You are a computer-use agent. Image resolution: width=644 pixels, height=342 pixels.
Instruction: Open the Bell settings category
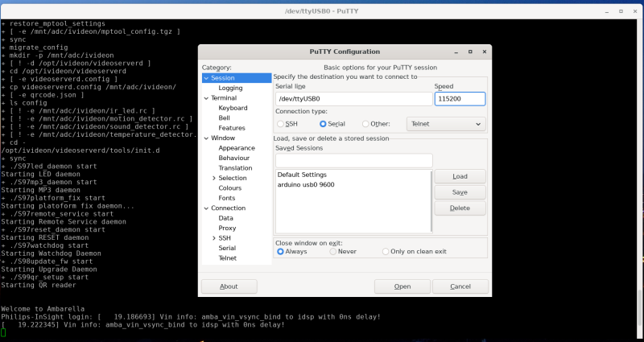click(225, 118)
